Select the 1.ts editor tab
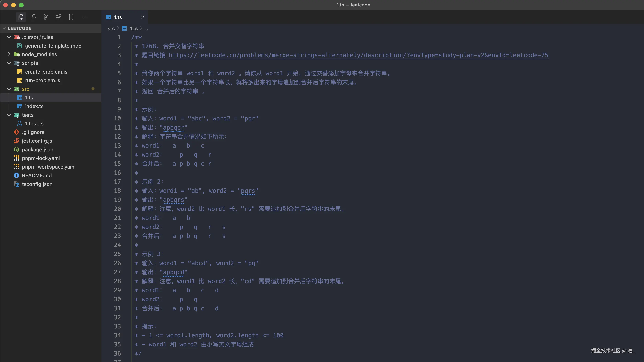This screenshot has height=362, width=644. click(118, 17)
